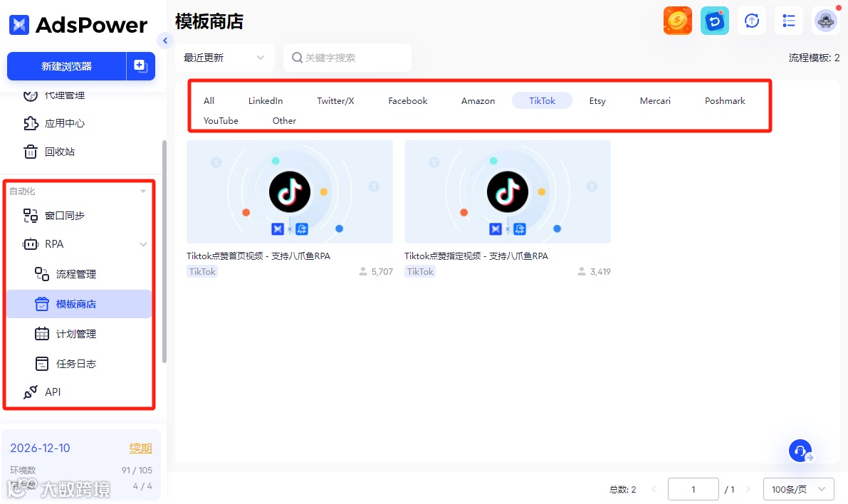Click the API plug icon
Image resolution: width=848 pixels, height=504 pixels.
pos(31,392)
